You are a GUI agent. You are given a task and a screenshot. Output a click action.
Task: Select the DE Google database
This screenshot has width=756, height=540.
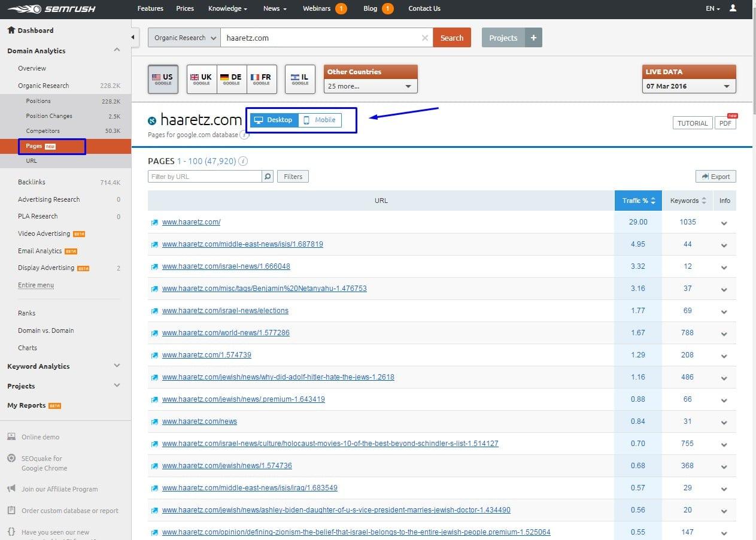(x=232, y=80)
